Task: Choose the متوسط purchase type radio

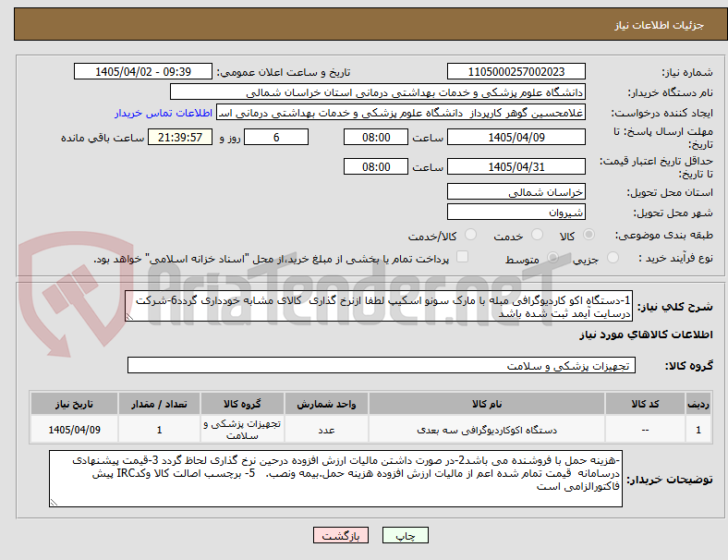Action: pyautogui.click(x=552, y=258)
